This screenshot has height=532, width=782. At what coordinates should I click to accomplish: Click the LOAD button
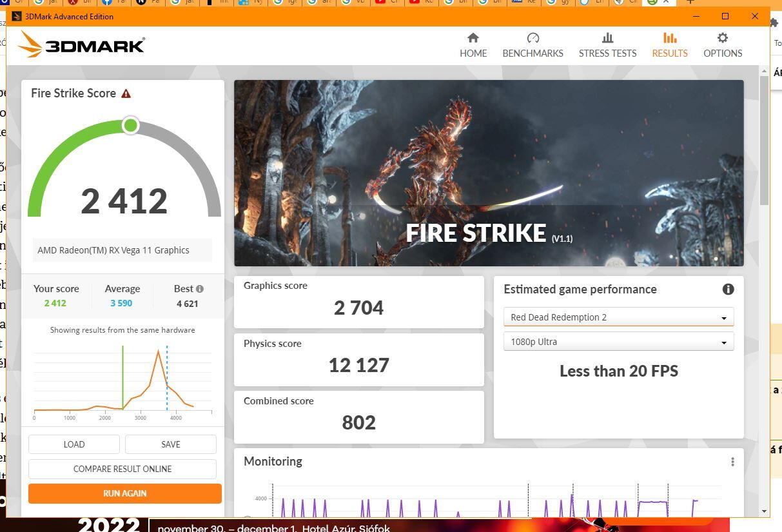pos(74,444)
